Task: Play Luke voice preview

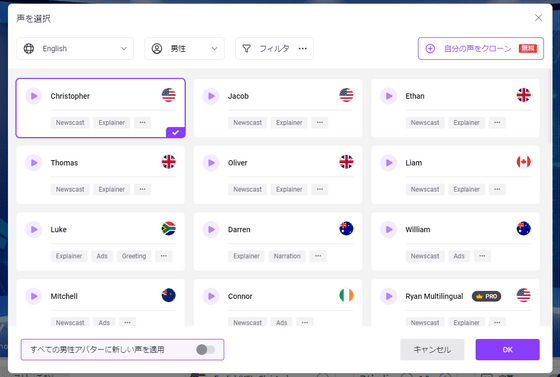Action: click(34, 230)
